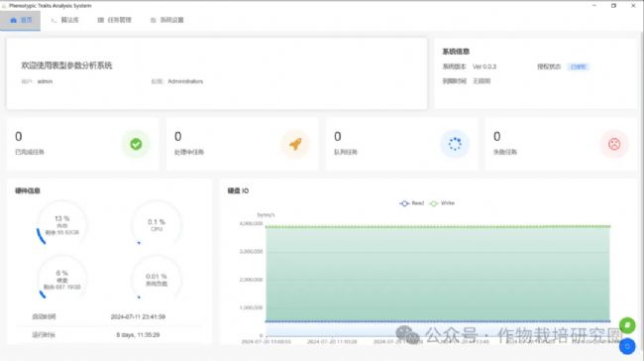
Task: Click the home icon in navigation
Action: click(x=14, y=20)
